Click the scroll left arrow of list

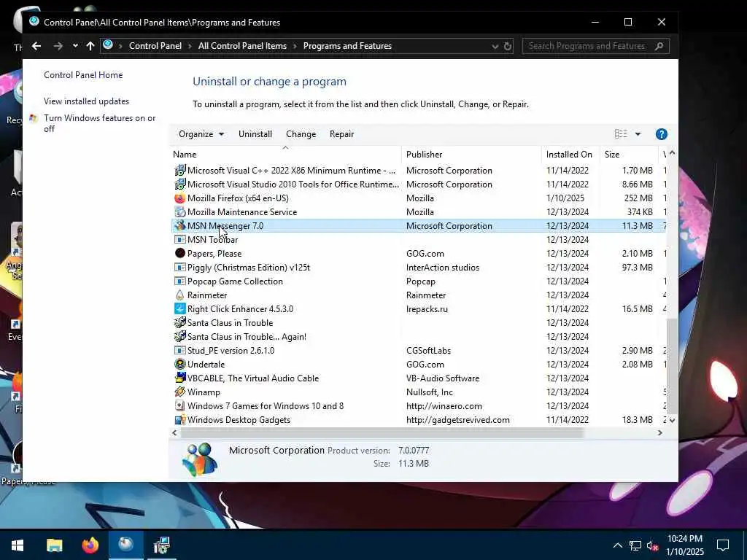(x=174, y=433)
